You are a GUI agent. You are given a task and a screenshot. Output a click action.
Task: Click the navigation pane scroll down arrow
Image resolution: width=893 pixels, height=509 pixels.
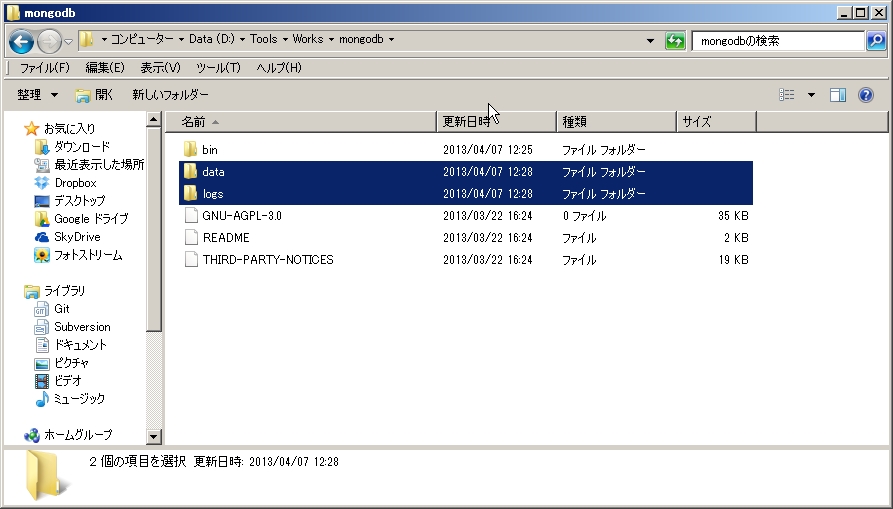(153, 437)
